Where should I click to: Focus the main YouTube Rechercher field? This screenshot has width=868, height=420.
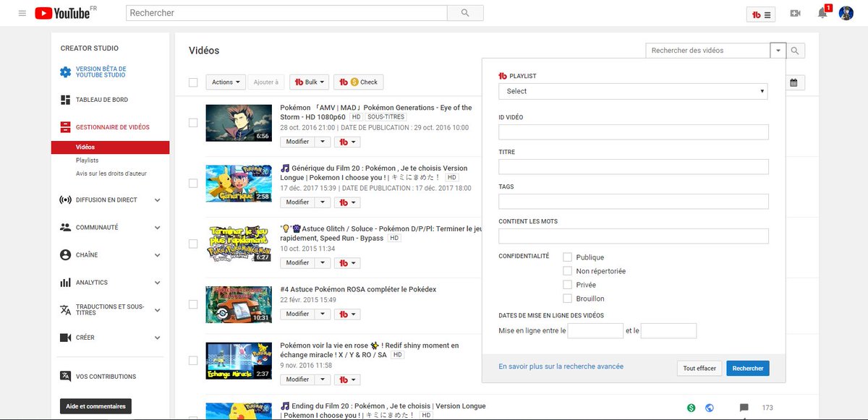click(286, 13)
